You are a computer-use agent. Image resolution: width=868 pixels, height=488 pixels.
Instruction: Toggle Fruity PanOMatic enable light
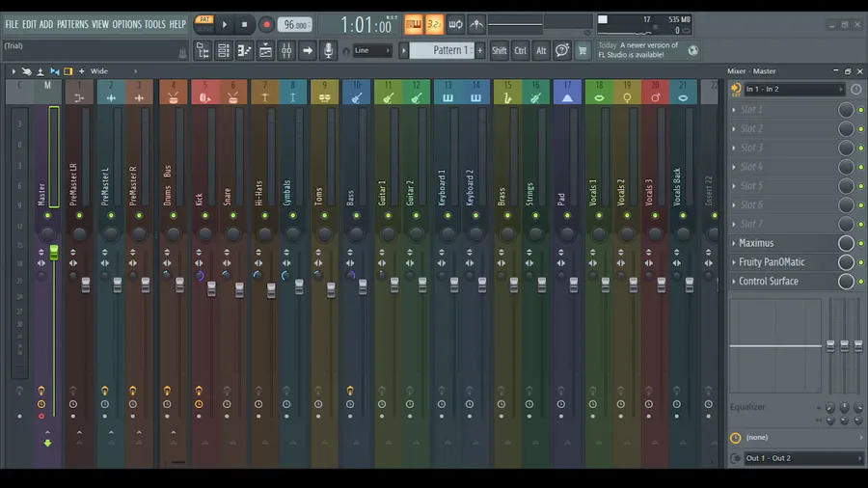861,263
